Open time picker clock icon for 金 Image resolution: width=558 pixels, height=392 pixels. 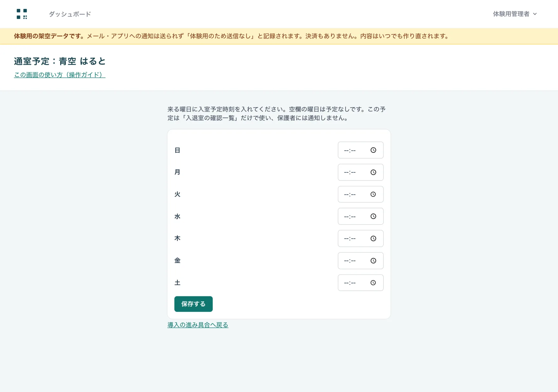click(x=373, y=261)
